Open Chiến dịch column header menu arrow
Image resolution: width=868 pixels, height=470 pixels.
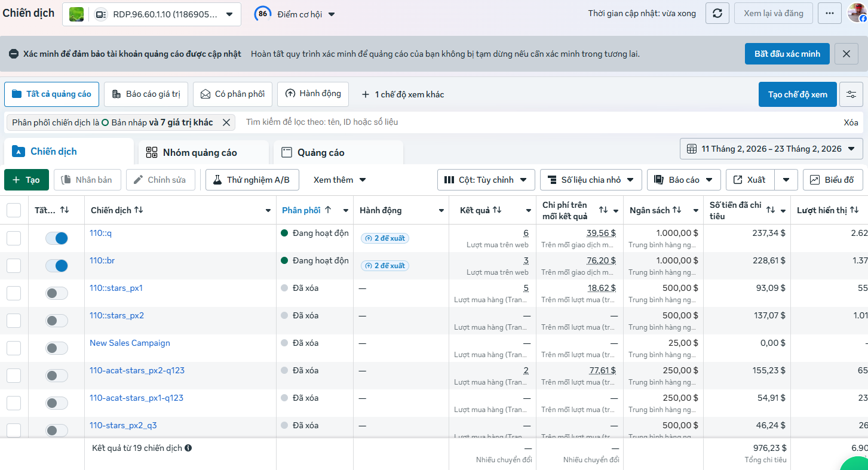pyautogui.click(x=268, y=211)
